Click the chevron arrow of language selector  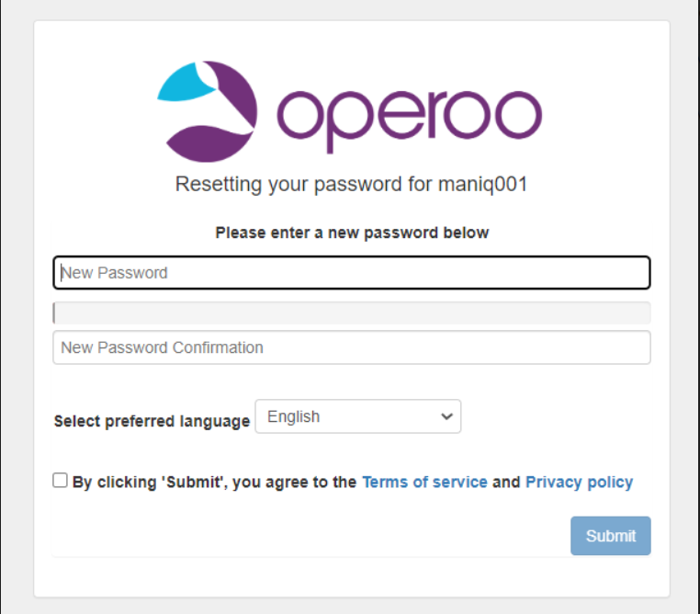click(447, 416)
